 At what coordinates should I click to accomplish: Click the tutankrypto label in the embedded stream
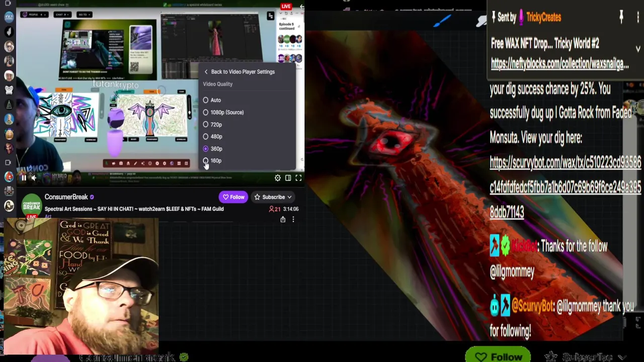[115, 85]
